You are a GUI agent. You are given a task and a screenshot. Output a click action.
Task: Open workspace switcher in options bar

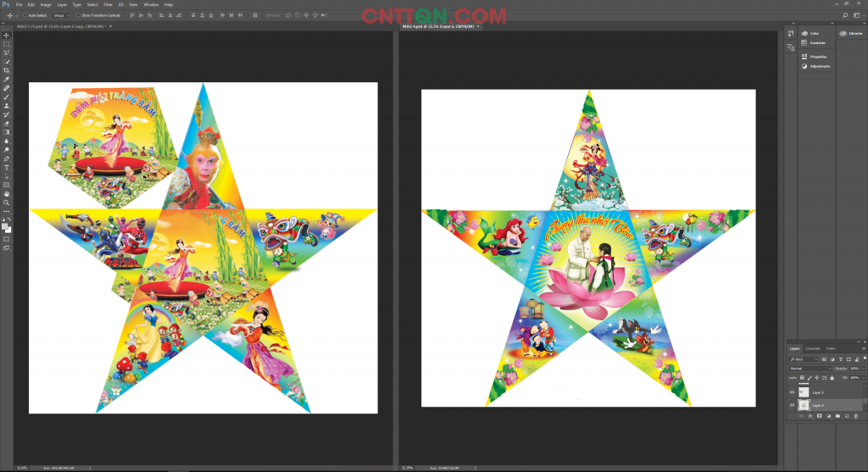(858, 15)
